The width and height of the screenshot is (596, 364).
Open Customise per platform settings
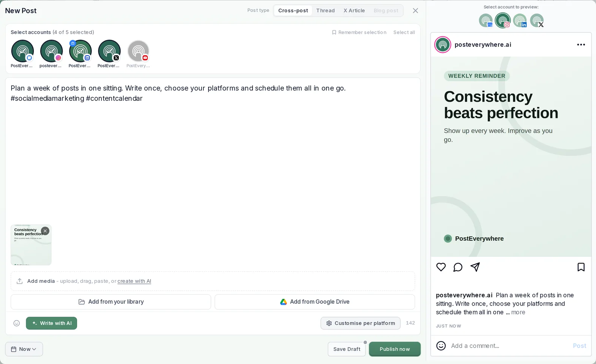coord(361,323)
